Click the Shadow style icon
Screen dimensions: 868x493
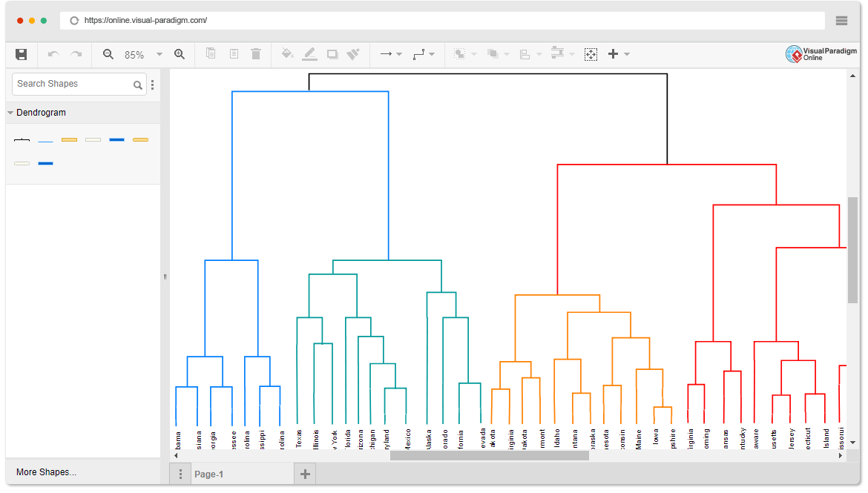pos(332,54)
